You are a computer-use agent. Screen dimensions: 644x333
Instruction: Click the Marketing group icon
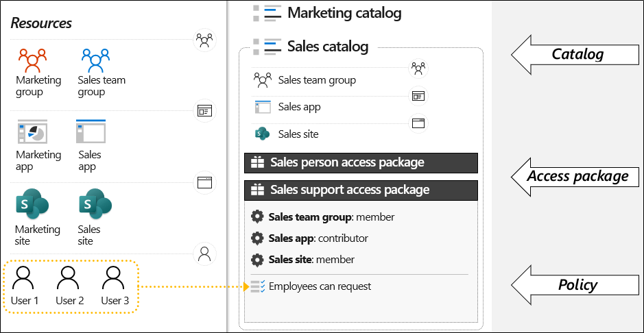click(x=32, y=60)
